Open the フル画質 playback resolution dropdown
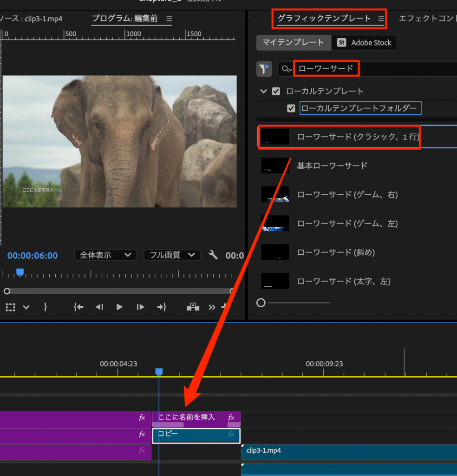457x476 pixels. (x=172, y=255)
